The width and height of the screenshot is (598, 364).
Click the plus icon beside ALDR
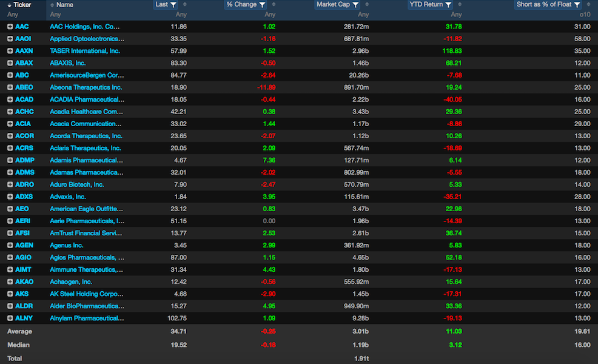click(x=10, y=306)
